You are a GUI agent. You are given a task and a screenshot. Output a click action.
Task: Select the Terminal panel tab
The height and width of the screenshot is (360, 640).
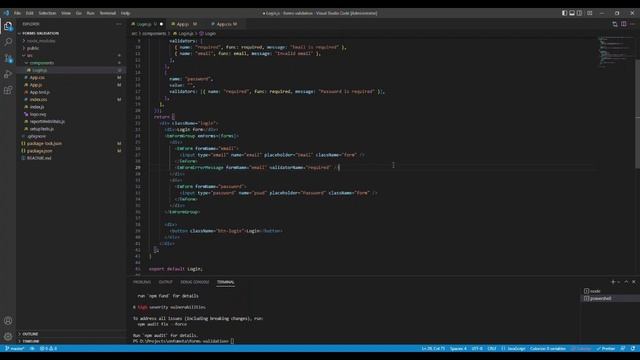point(226,282)
